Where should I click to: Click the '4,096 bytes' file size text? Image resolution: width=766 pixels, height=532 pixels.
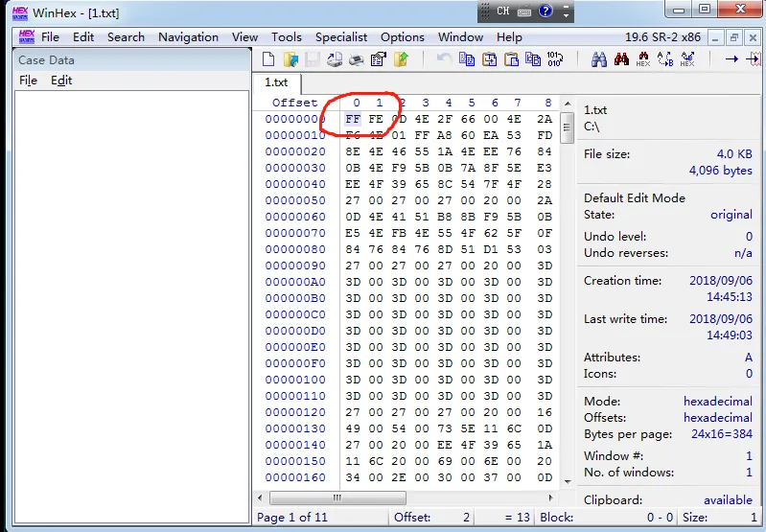(721, 171)
